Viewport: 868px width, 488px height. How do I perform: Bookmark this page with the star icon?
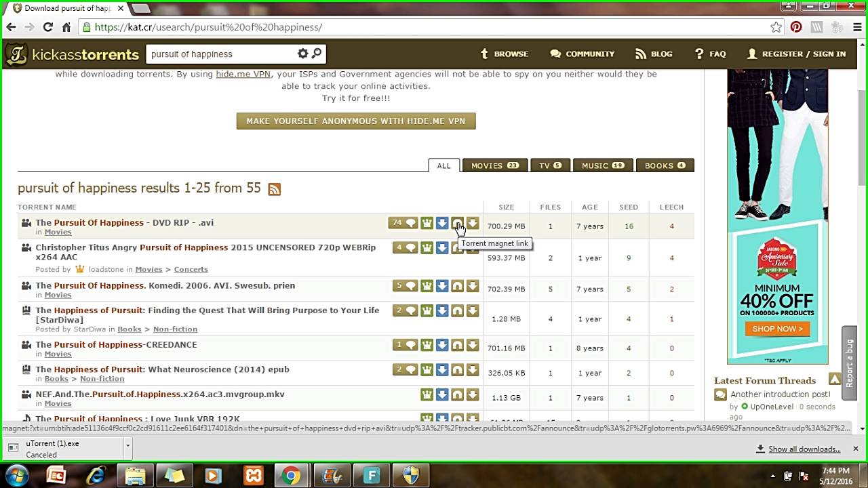776,27
